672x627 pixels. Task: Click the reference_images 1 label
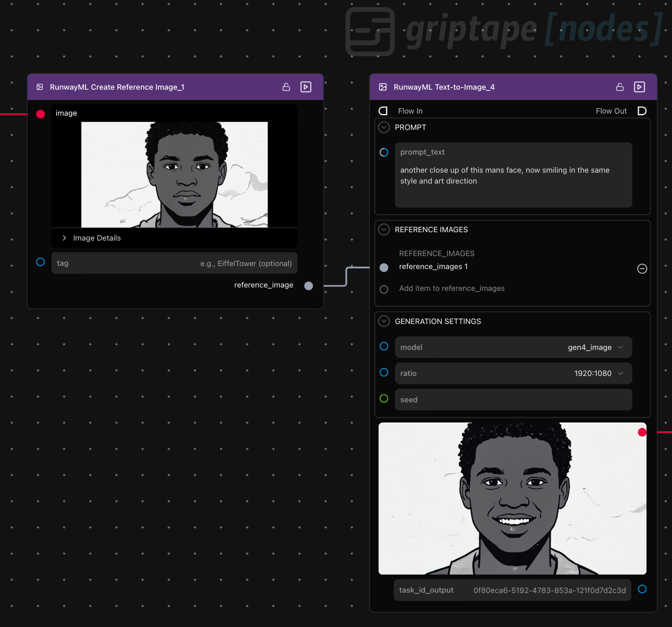433,267
